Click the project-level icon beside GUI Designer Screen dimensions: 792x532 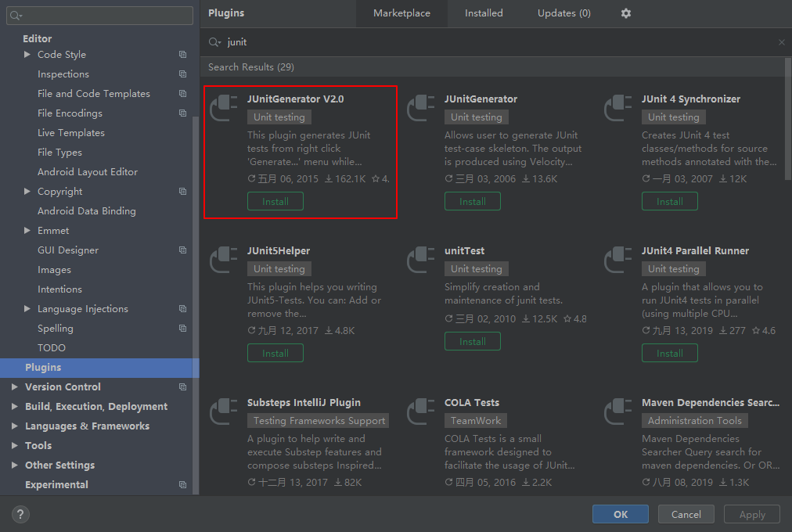pyautogui.click(x=183, y=250)
